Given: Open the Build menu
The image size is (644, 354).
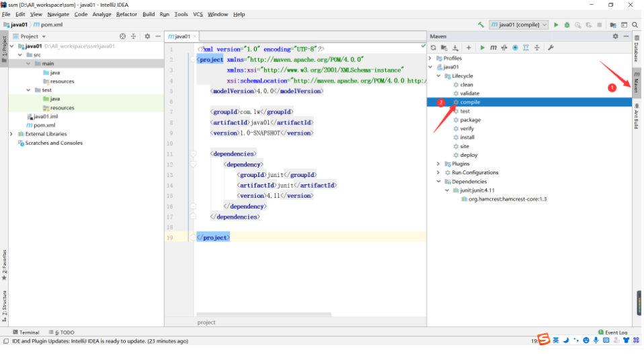Looking at the screenshot, I should pyautogui.click(x=149, y=14).
